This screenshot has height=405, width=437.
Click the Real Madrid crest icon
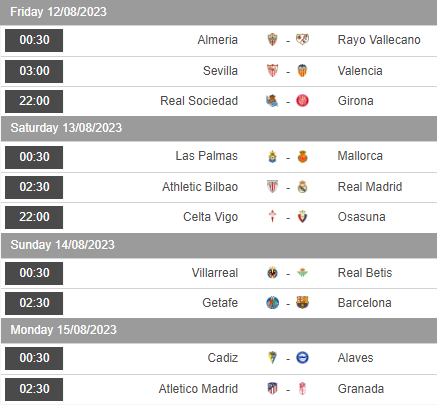(302, 187)
